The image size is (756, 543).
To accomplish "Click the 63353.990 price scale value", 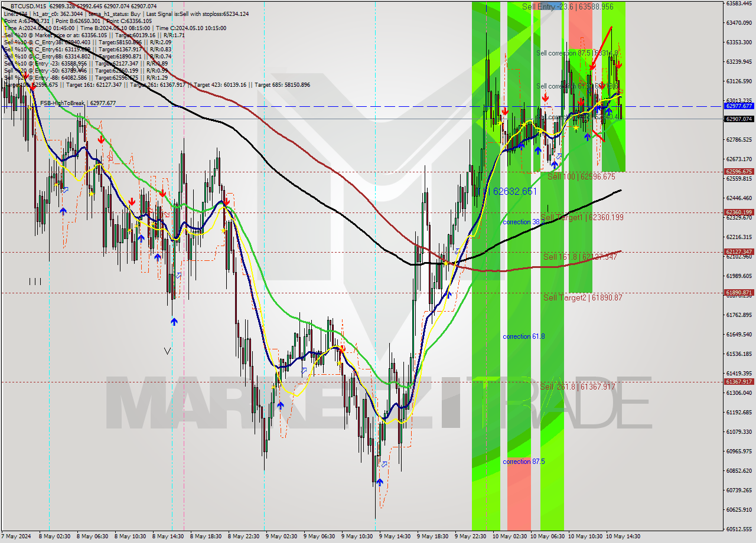I will click(x=739, y=42).
